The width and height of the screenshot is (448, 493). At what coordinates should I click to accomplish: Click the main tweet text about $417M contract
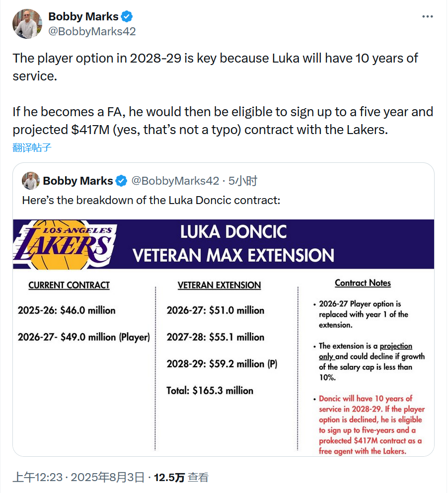pos(223,94)
